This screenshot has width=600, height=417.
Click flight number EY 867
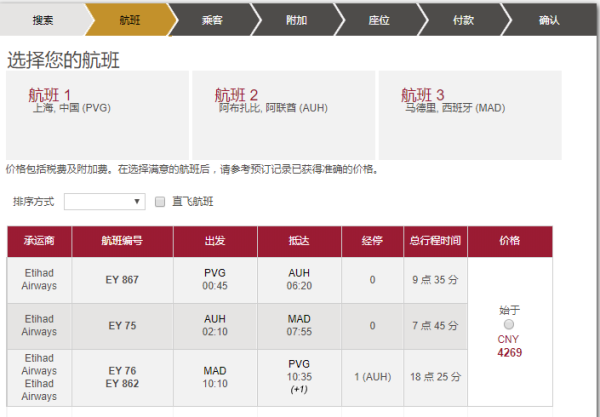pyautogui.click(x=122, y=280)
